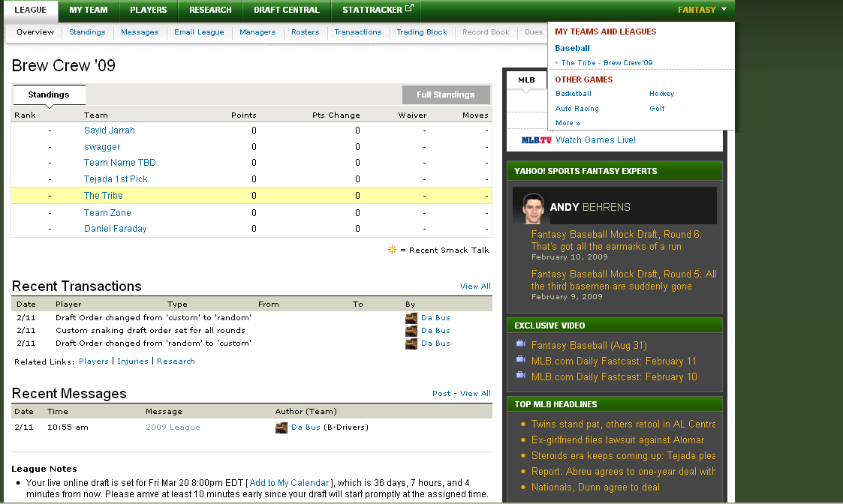Open Players related link
The image size is (843, 504).
point(94,361)
